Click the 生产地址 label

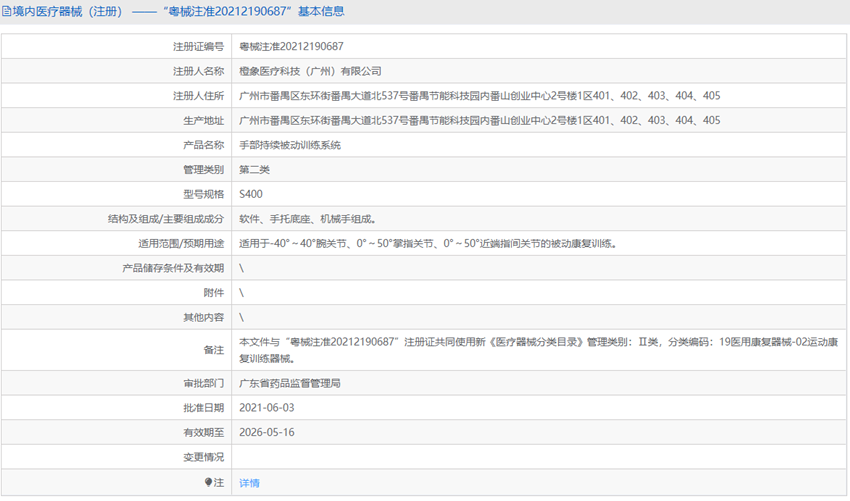point(203,120)
